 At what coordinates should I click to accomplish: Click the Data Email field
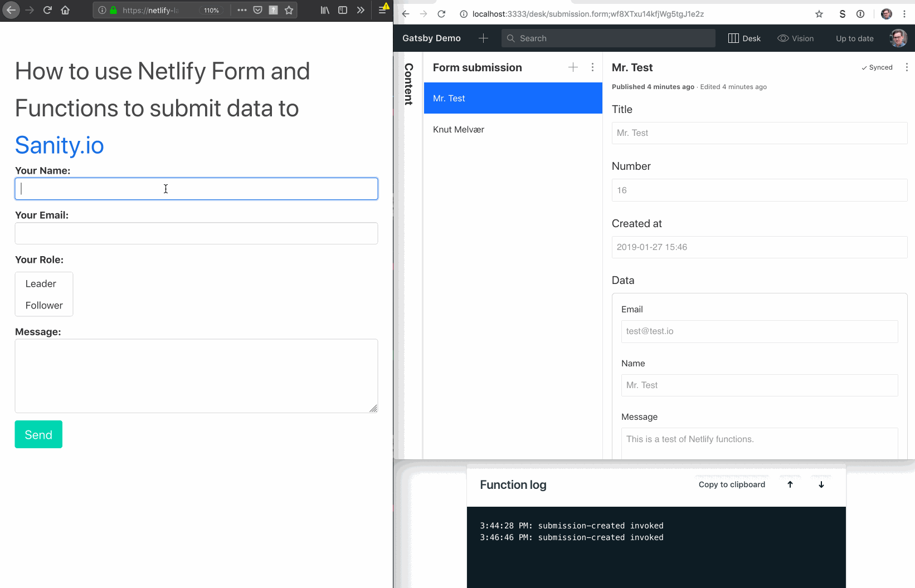(760, 331)
